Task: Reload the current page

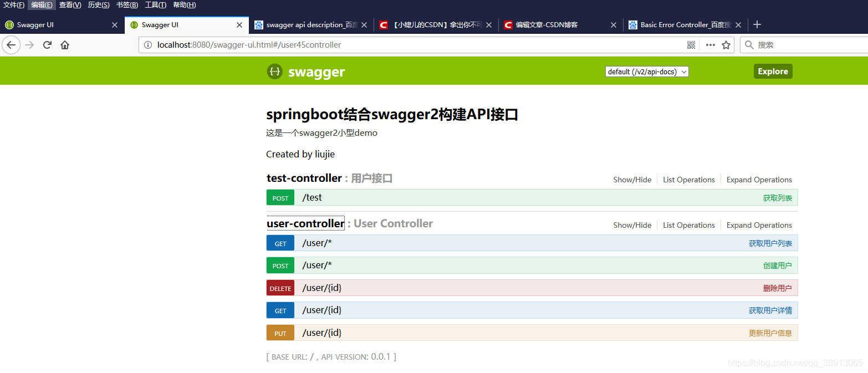Action: coord(47,45)
